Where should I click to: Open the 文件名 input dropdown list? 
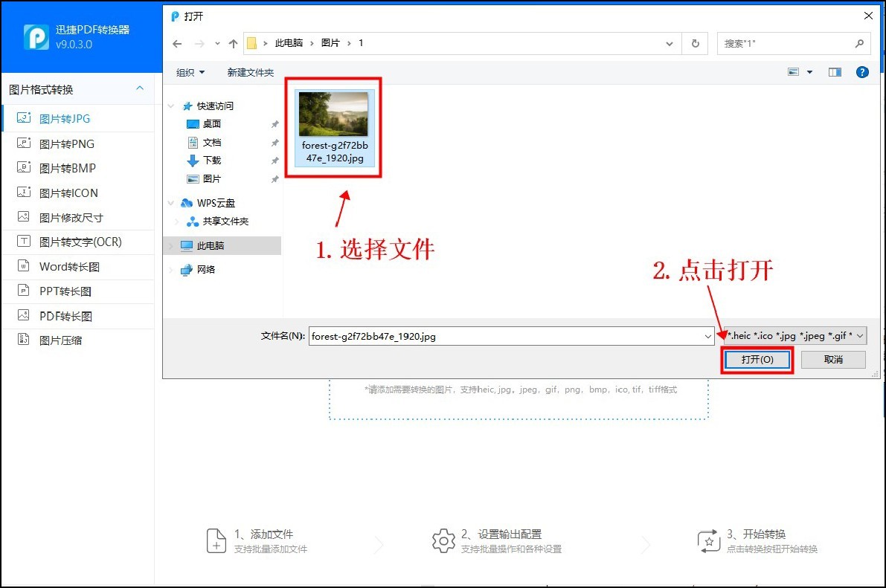tap(708, 335)
